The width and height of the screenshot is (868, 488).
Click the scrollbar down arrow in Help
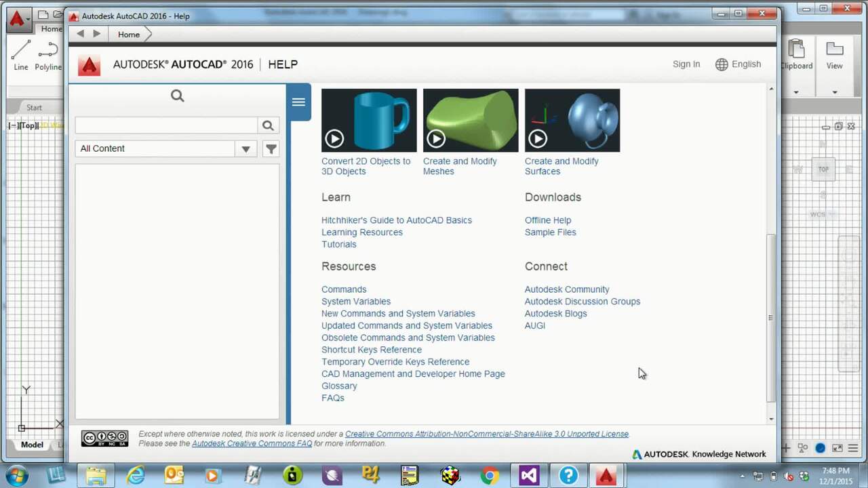point(771,419)
